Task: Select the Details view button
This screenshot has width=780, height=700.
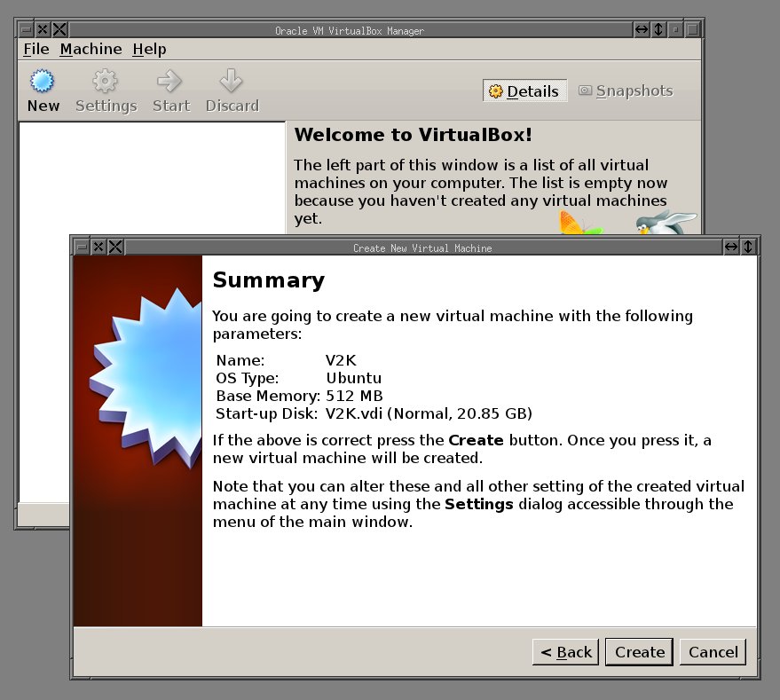Action: (524, 91)
